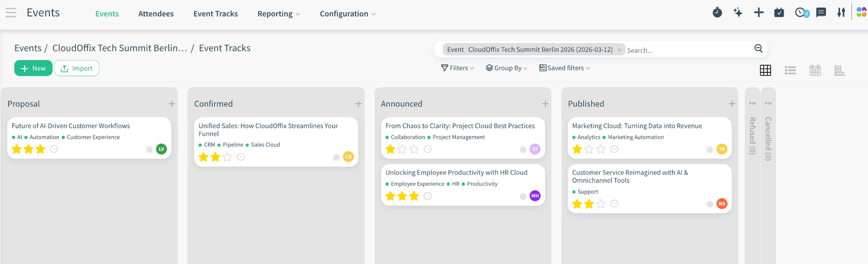This screenshot has height=264, width=868.
Task: Focus the Search input field
Action: pyautogui.click(x=688, y=50)
